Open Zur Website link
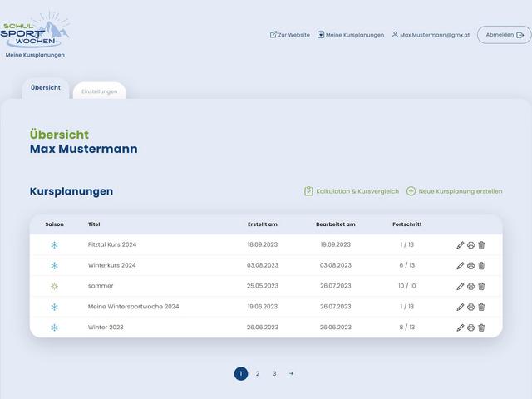 point(290,35)
